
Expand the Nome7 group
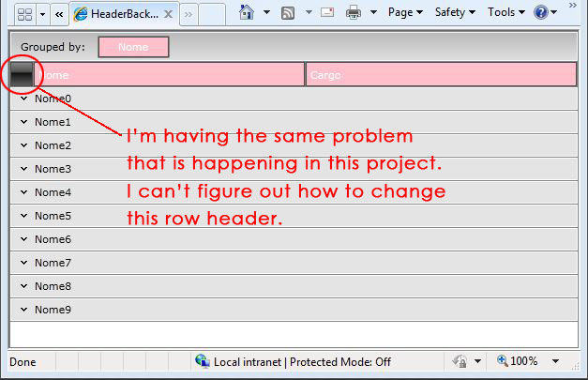pos(24,263)
